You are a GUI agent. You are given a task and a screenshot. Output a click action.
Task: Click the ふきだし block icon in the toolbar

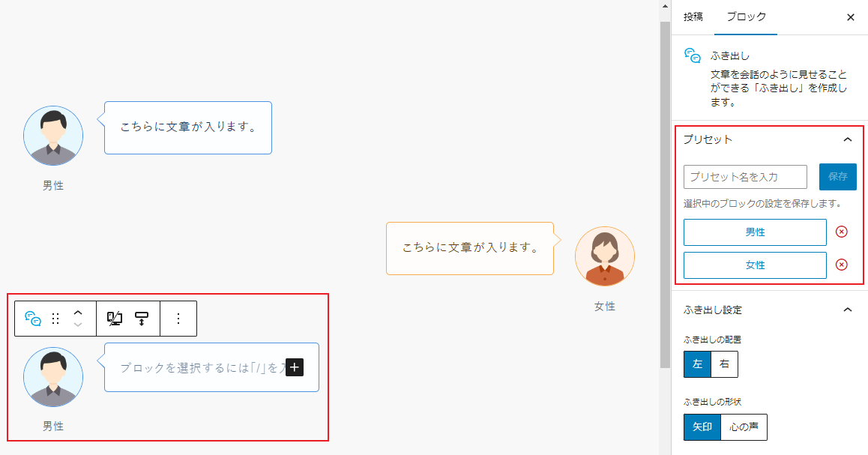[x=31, y=318]
